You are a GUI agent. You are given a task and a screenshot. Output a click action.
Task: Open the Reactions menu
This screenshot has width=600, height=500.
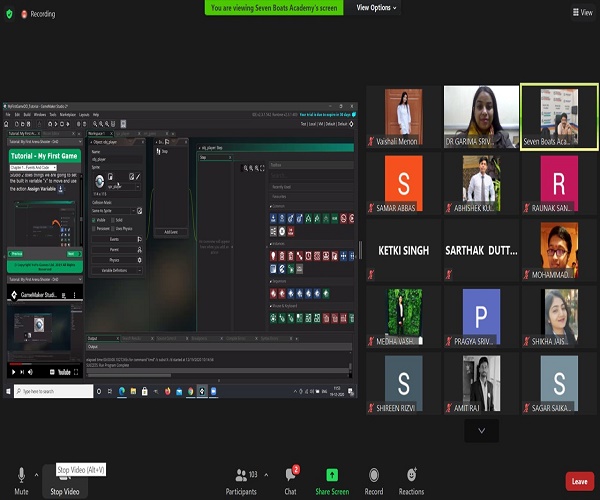(411, 482)
